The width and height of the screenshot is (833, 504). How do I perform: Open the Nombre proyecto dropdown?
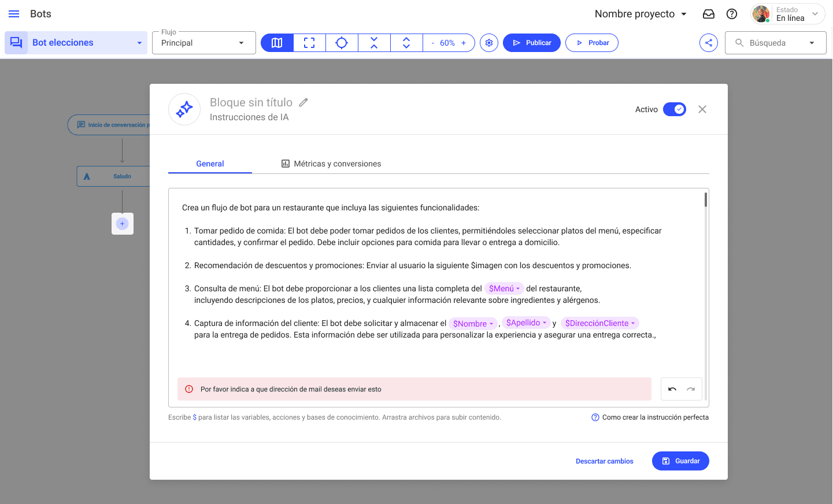click(641, 14)
